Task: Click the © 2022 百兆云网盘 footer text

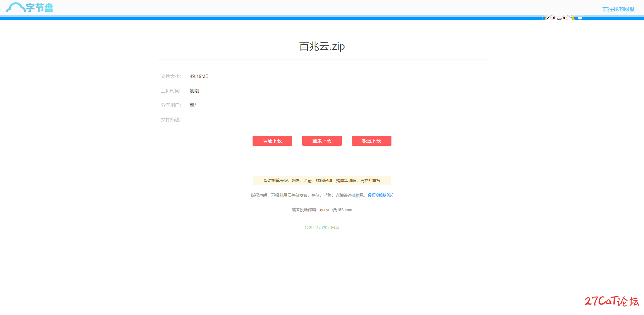Action: [322, 227]
